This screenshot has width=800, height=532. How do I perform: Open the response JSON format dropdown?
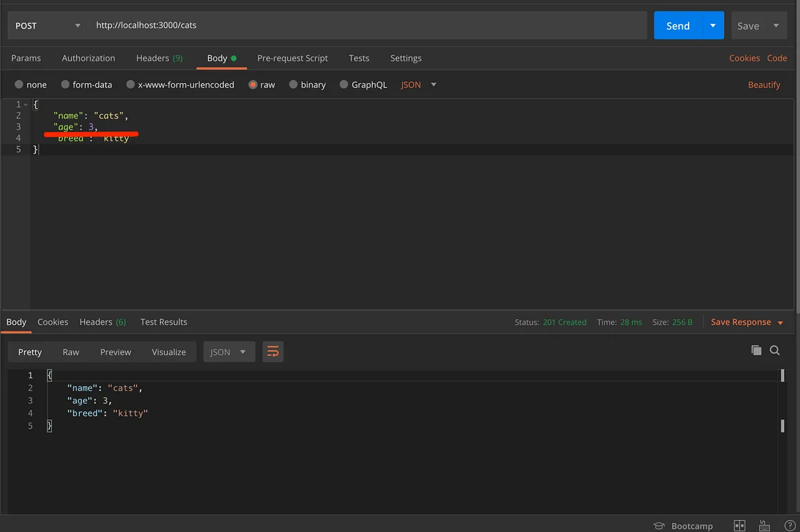click(x=229, y=351)
